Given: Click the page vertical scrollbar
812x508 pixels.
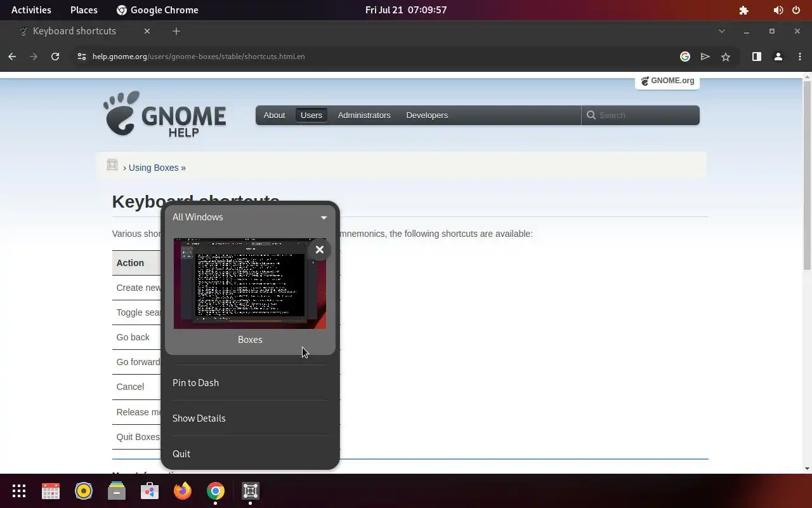Looking at the screenshot, I should (x=807, y=176).
